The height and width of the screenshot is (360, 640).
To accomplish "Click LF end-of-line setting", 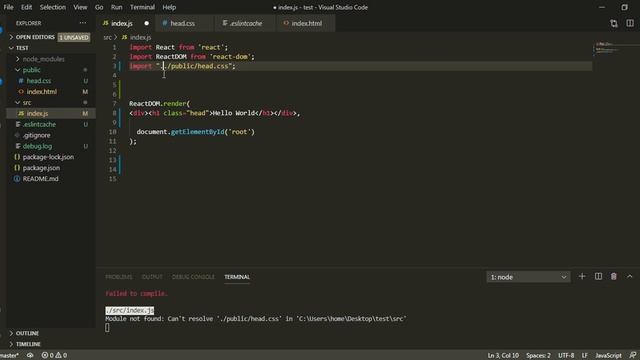I will coord(584,356).
